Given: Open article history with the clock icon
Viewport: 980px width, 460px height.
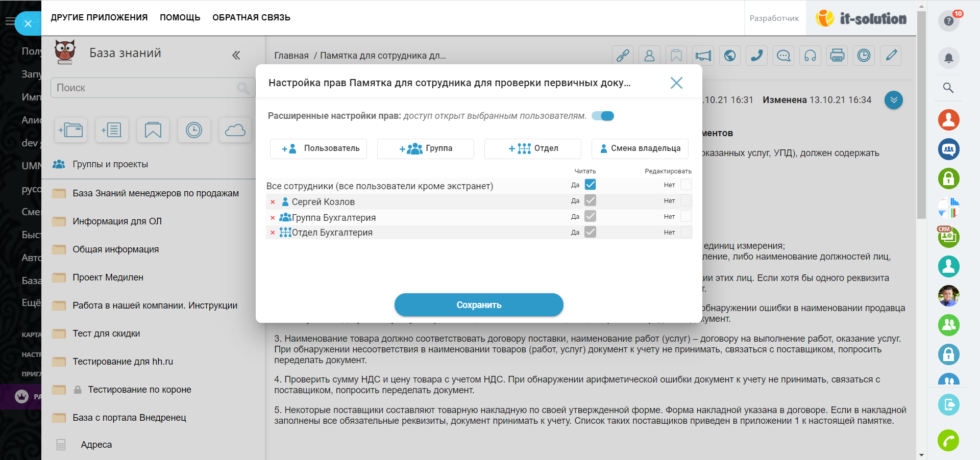Looking at the screenshot, I should (x=864, y=56).
